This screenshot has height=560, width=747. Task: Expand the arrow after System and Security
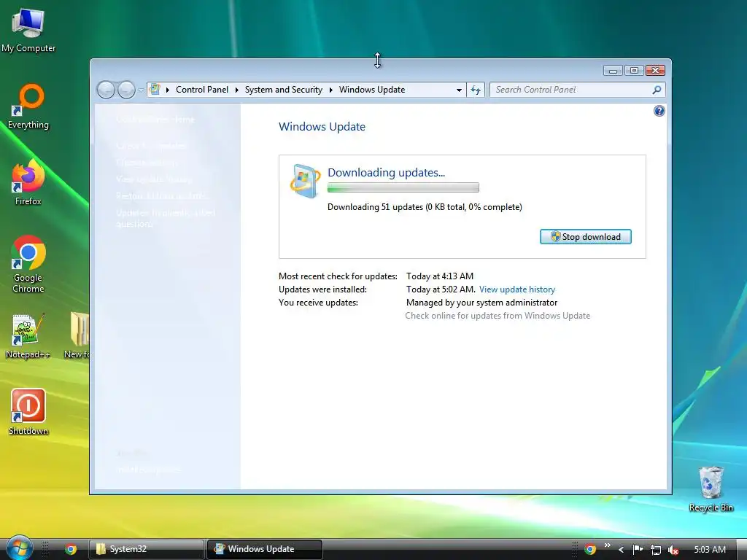331,90
